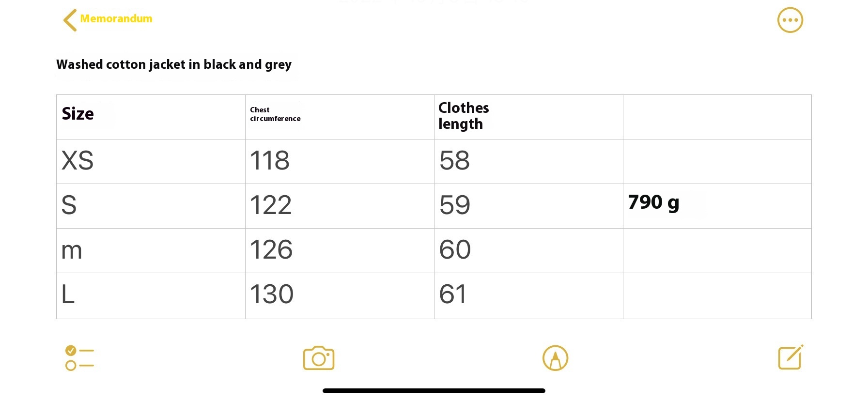Select the m size row cell

pyautogui.click(x=151, y=250)
